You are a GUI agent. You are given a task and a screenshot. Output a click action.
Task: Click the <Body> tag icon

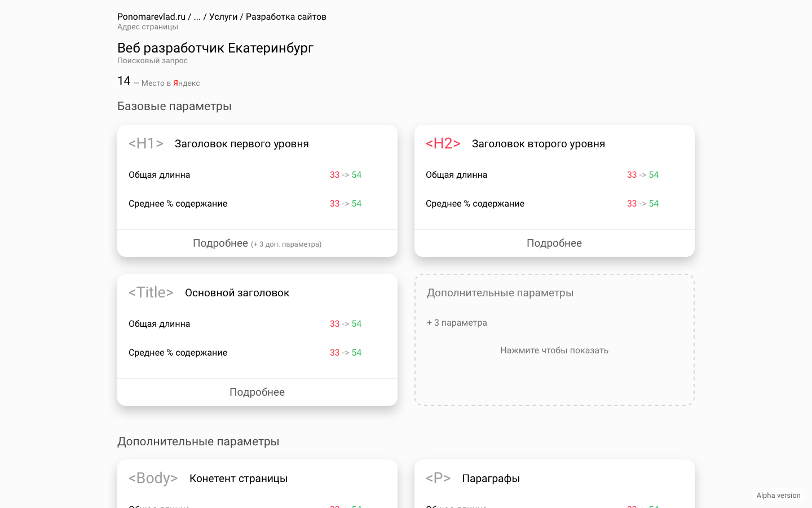[153, 478]
